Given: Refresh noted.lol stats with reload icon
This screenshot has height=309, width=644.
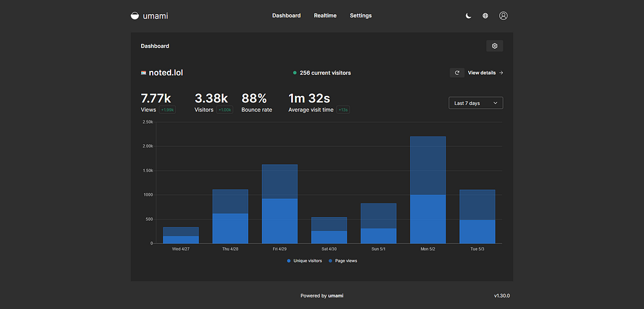Looking at the screenshot, I should coord(457,73).
